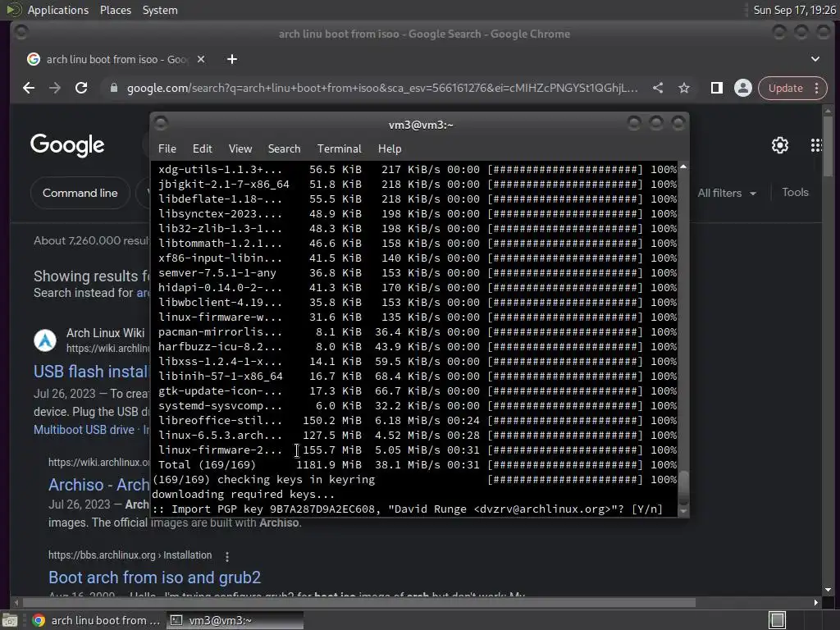Viewport: 840px width, 630px height.
Task: Open the three-dot menu beside bbs.archlinux.org result
Action: click(227, 557)
